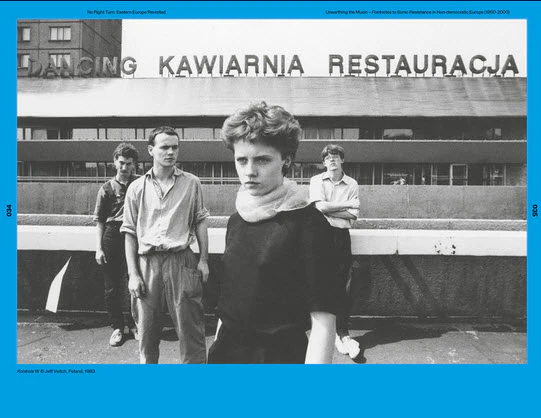
Task: Click the KAWIARNIA sign lettering
Action: [231, 65]
